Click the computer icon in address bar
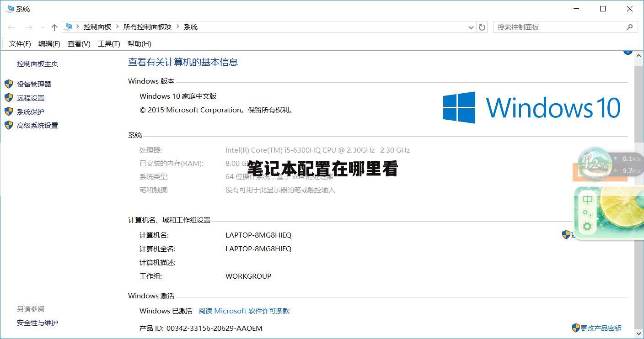 point(69,27)
